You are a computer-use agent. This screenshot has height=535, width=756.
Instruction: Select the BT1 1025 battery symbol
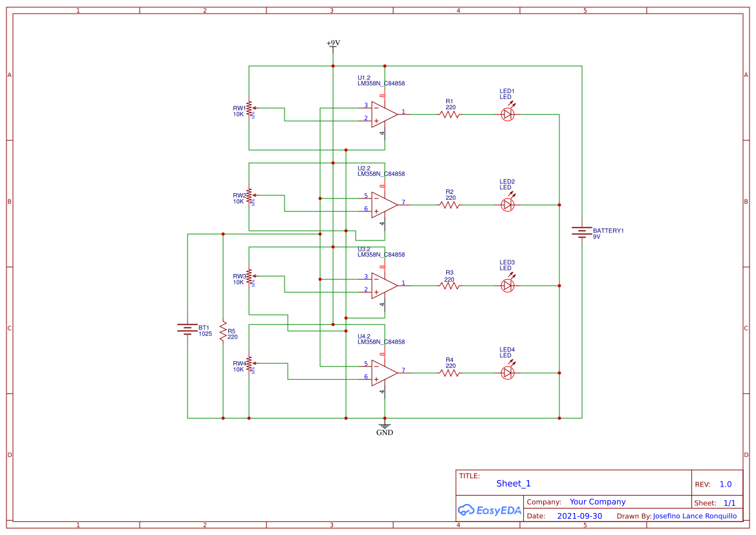click(188, 328)
